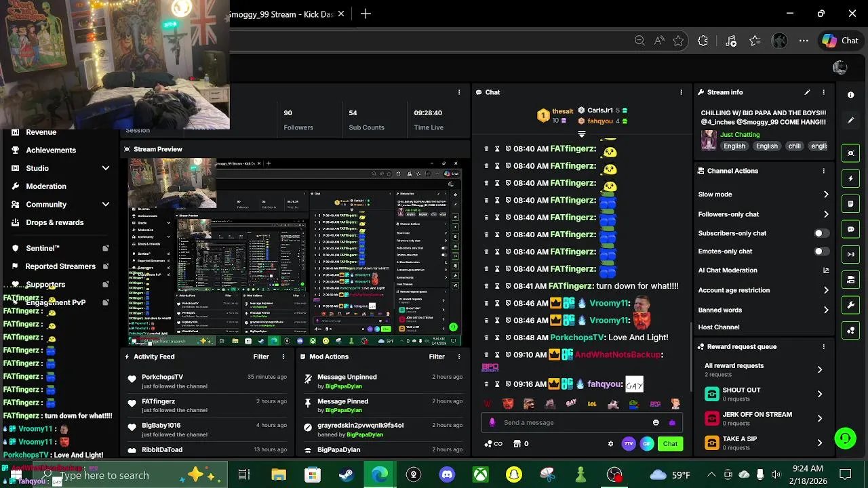Screen dimensions: 868x488
Task: Open Revenue in sidebar
Action: pyautogui.click(x=41, y=132)
